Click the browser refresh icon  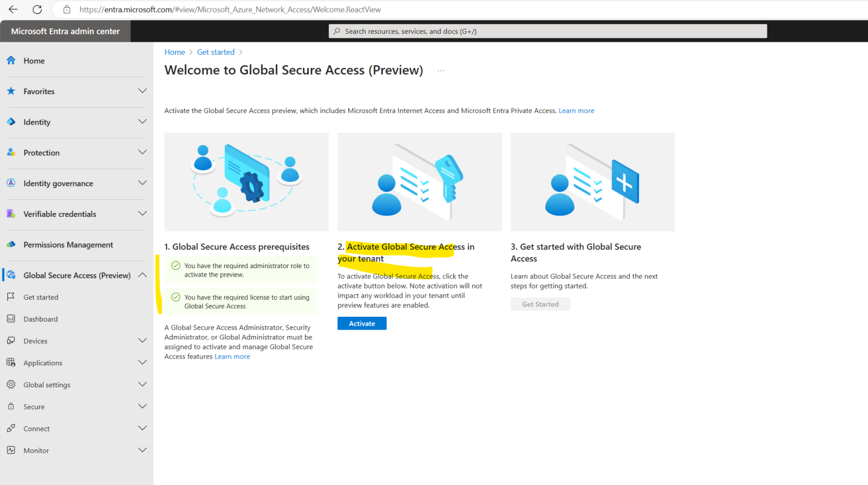point(37,9)
